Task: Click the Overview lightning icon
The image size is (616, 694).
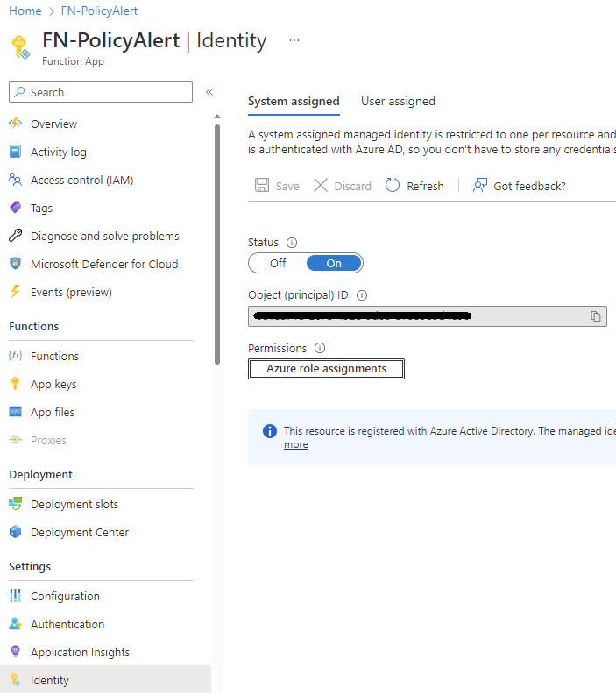Action: (16, 124)
